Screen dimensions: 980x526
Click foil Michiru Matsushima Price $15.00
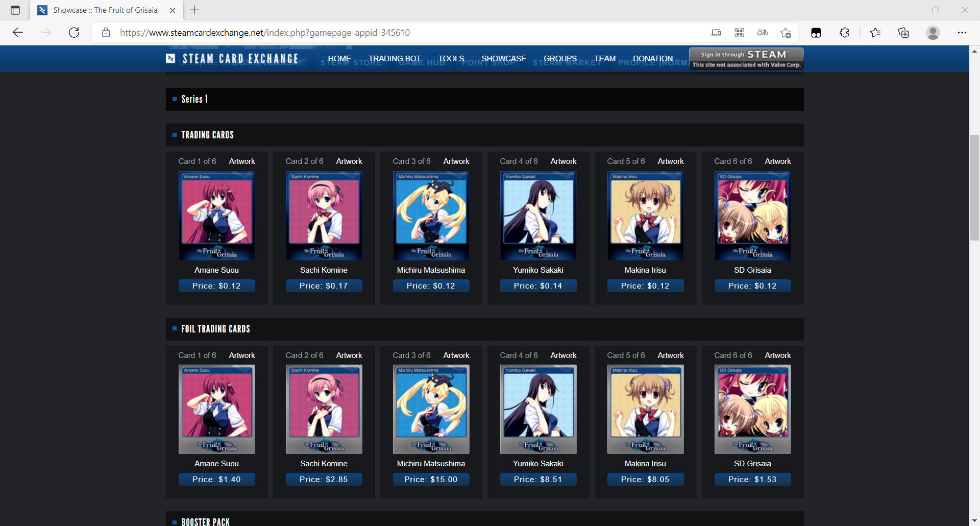point(431,480)
